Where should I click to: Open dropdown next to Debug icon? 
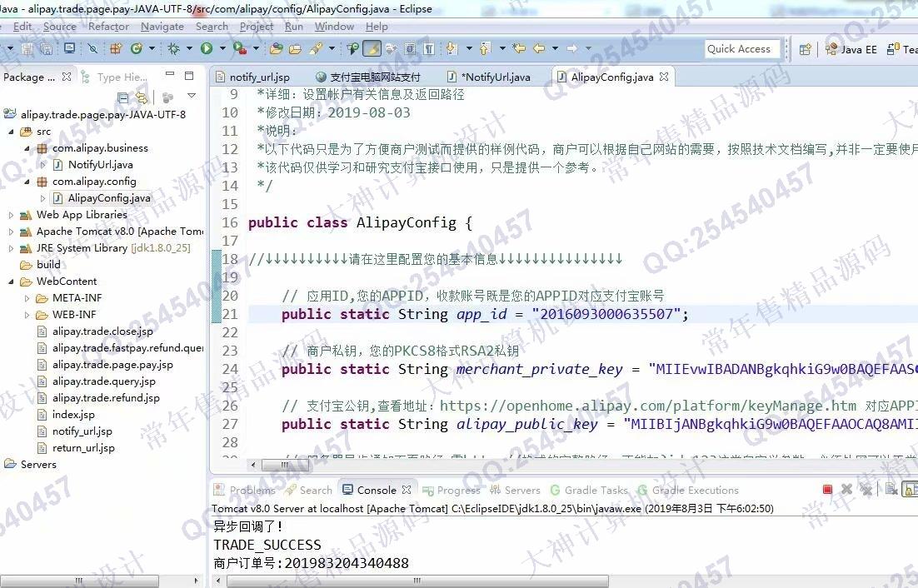click(x=189, y=48)
